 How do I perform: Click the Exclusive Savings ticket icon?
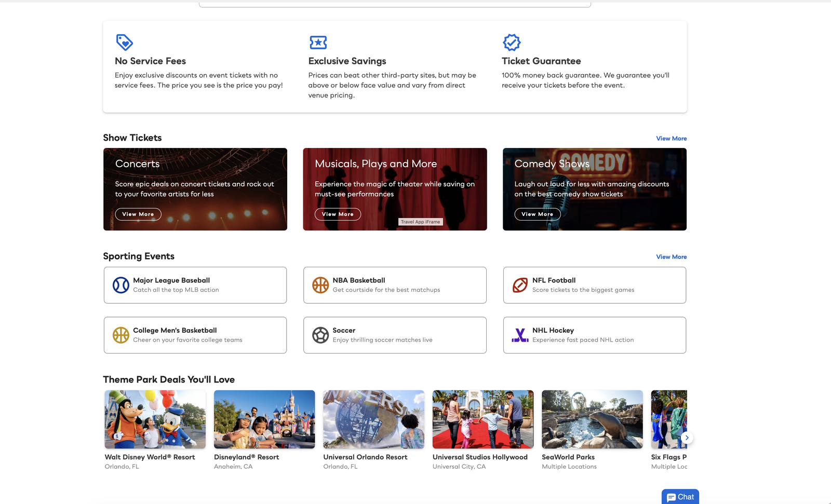point(318,42)
